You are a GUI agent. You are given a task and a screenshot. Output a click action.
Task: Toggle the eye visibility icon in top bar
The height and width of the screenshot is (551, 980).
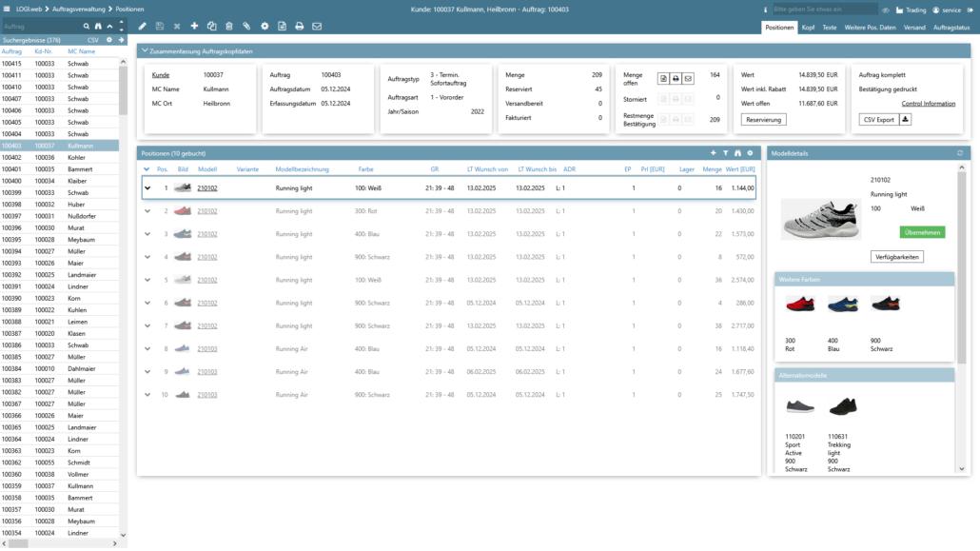tap(886, 10)
